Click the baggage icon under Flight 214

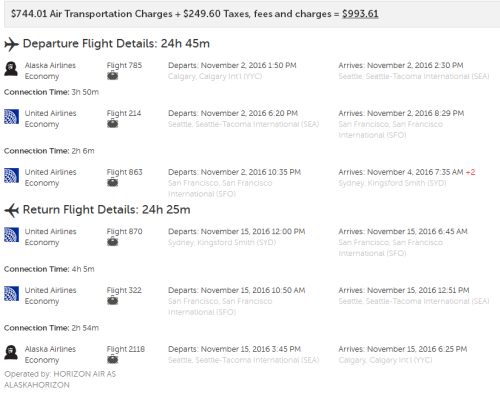point(112,124)
